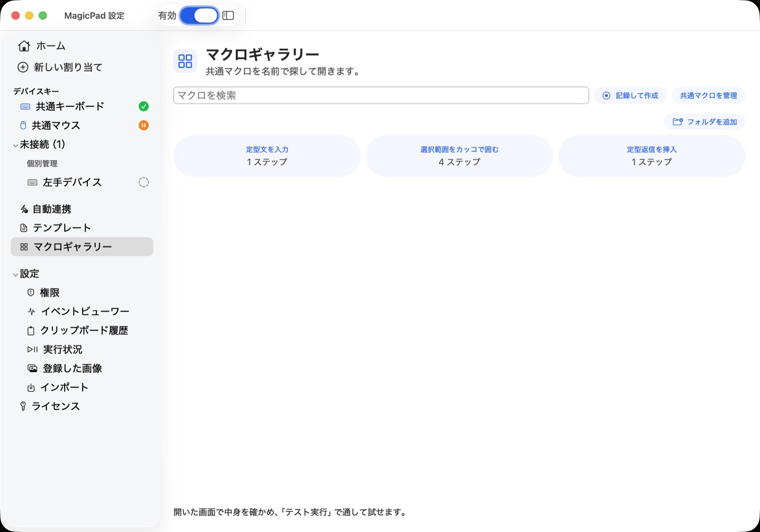The image size is (760, 532).
Task: Click orange pause status on 共通マウス
Action: pos(143,125)
